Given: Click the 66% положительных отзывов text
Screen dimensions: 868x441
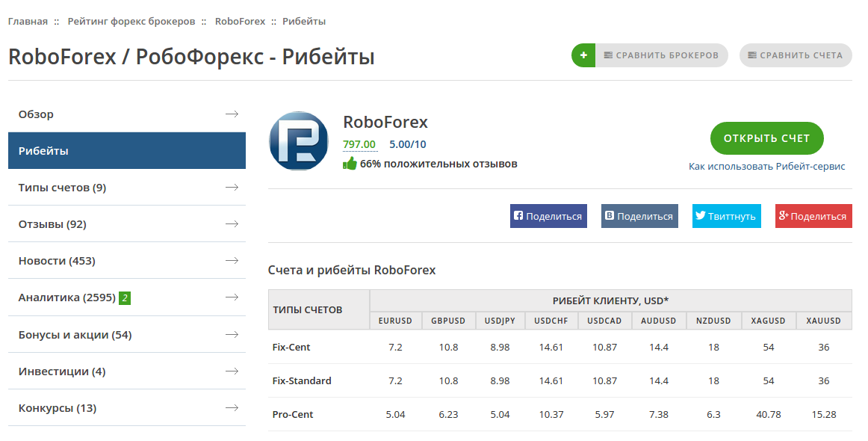Looking at the screenshot, I should click(x=438, y=164).
